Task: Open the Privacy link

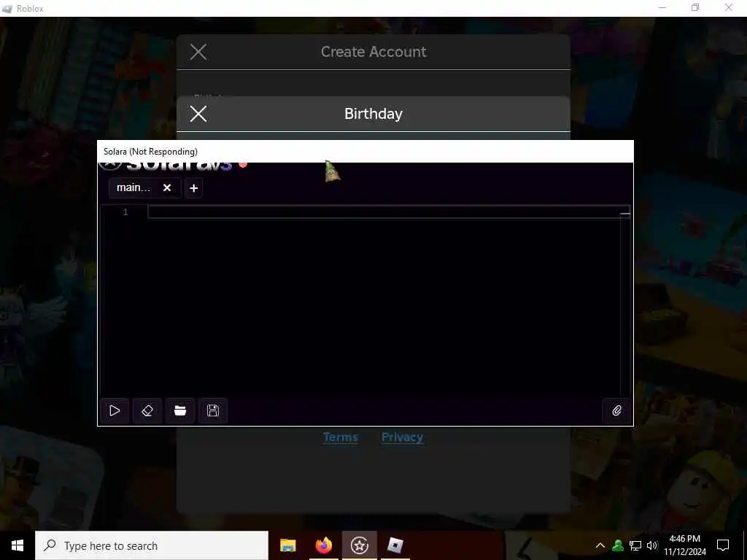Action: (402, 437)
